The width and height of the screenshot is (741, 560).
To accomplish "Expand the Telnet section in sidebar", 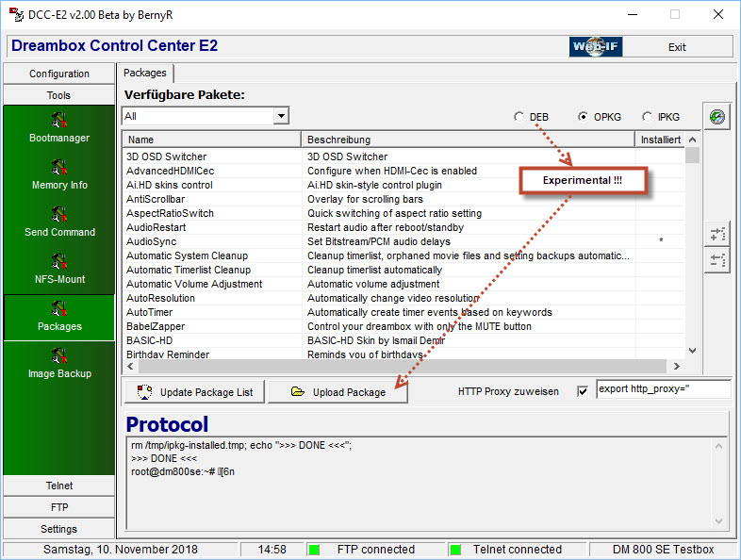I will pyautogui.click(x=58, y=486).
